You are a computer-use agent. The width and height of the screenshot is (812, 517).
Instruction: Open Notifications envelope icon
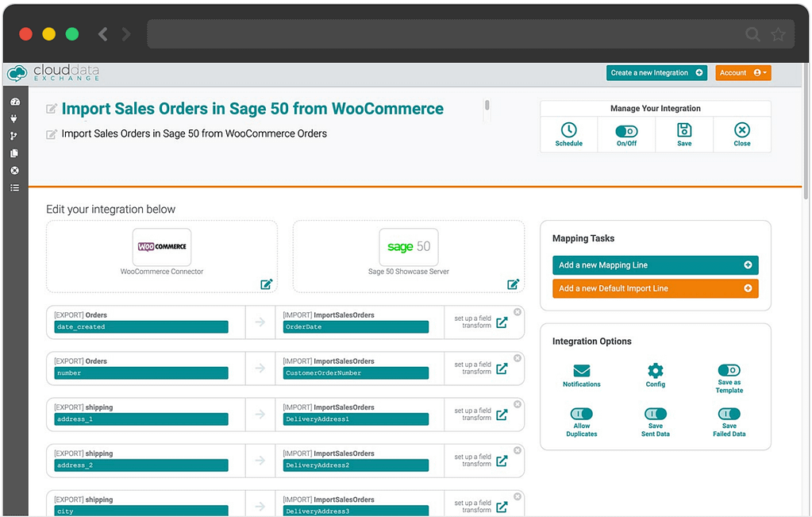[x=582, y=370]
